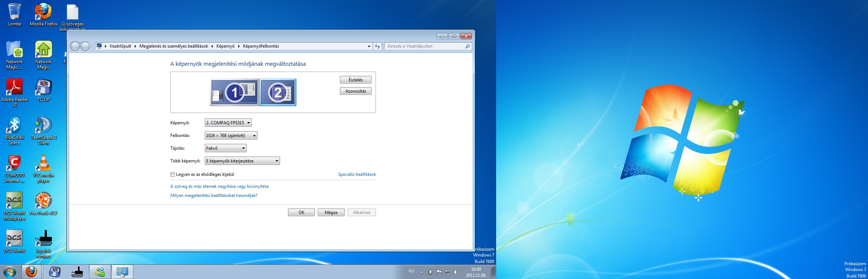The image size is (868, 279).
Task: Open the Tájolás Fekvő dropdown
Action: click(226, 148)
